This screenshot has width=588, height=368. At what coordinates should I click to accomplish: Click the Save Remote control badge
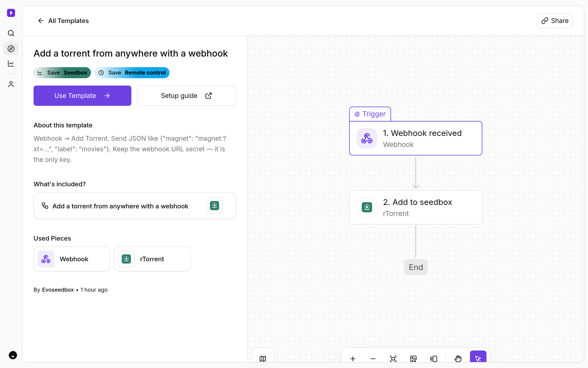(132, 72)
